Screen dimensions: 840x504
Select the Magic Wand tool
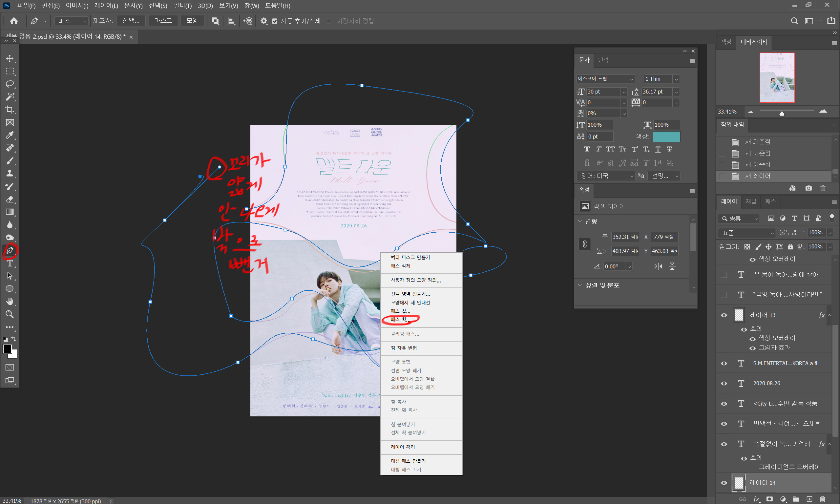click(x=10, y=97)
